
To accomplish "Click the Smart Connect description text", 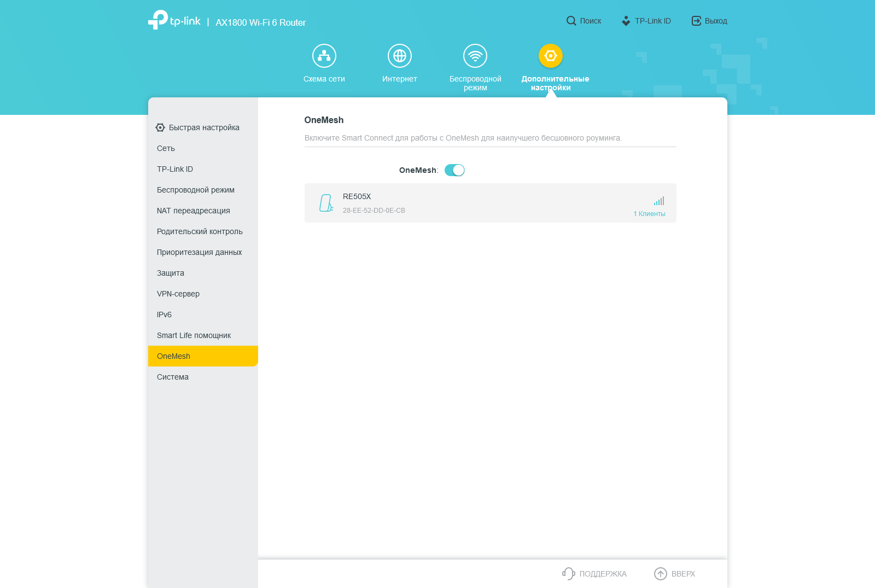I will point(463,138).
